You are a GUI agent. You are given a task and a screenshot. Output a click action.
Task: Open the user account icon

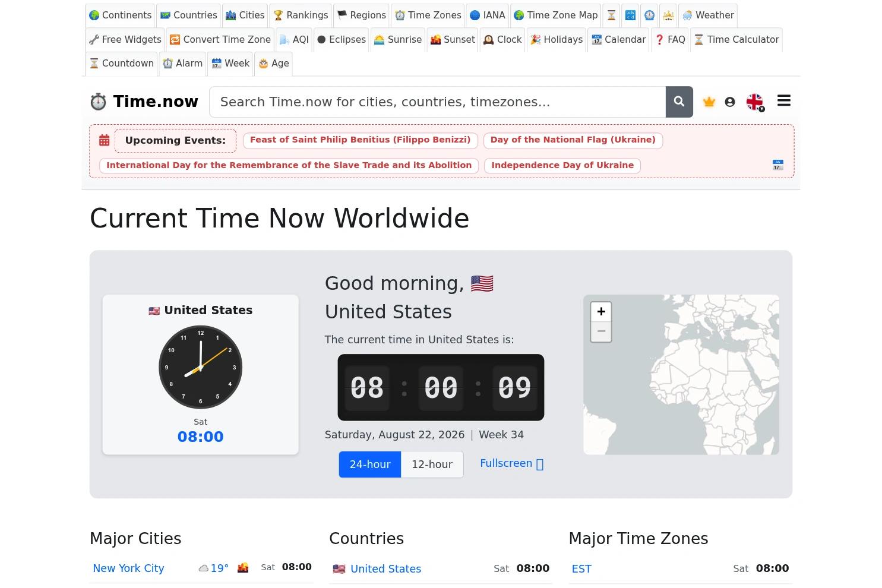coord(730,102)
